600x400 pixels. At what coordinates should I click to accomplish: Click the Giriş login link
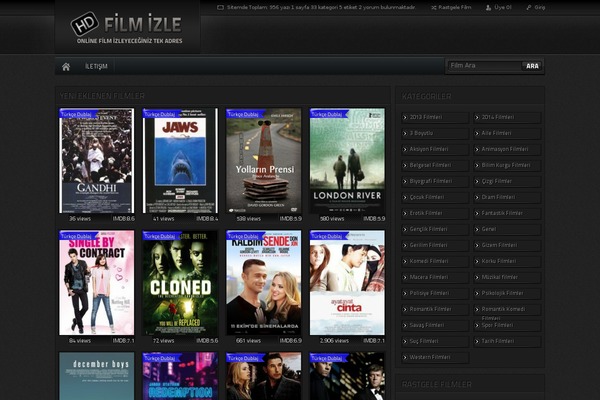pos(536,7)
